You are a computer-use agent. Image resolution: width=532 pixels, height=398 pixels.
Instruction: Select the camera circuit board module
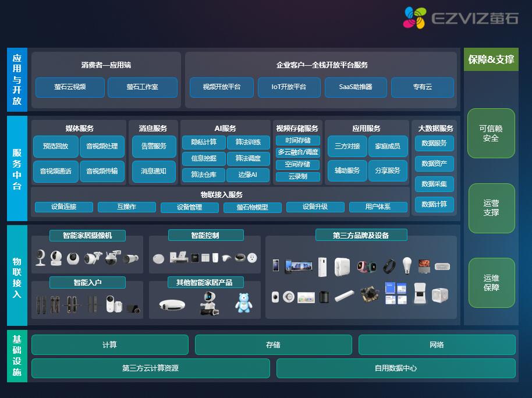(370, 294)
